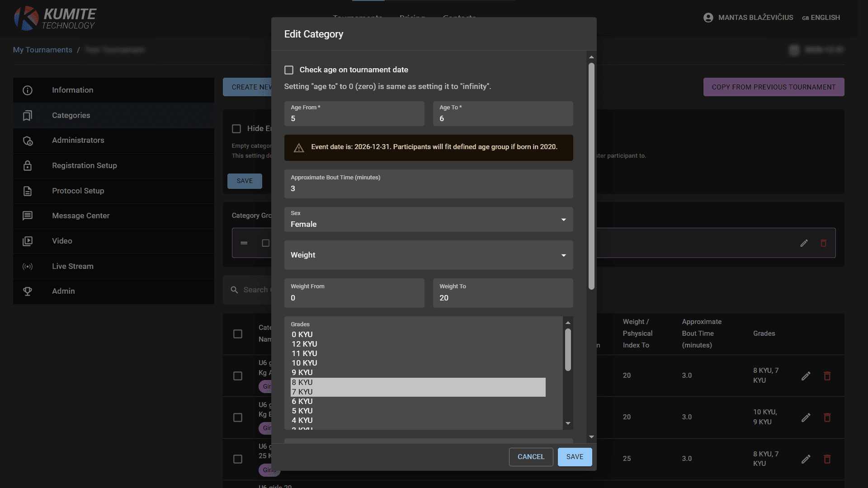The width and height of the screenshot is (868, 488).
Task: Click the Edit Category dialog scrollbar thumb
Action: (591, 176)
